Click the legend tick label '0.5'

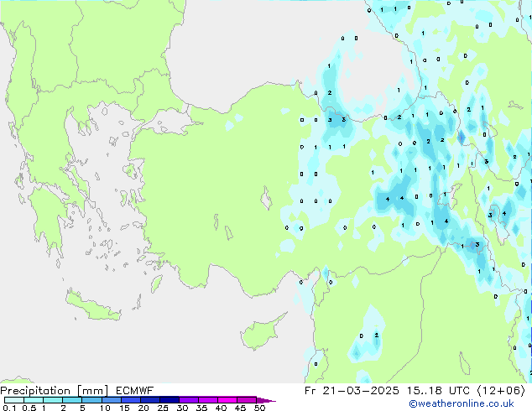29,408
